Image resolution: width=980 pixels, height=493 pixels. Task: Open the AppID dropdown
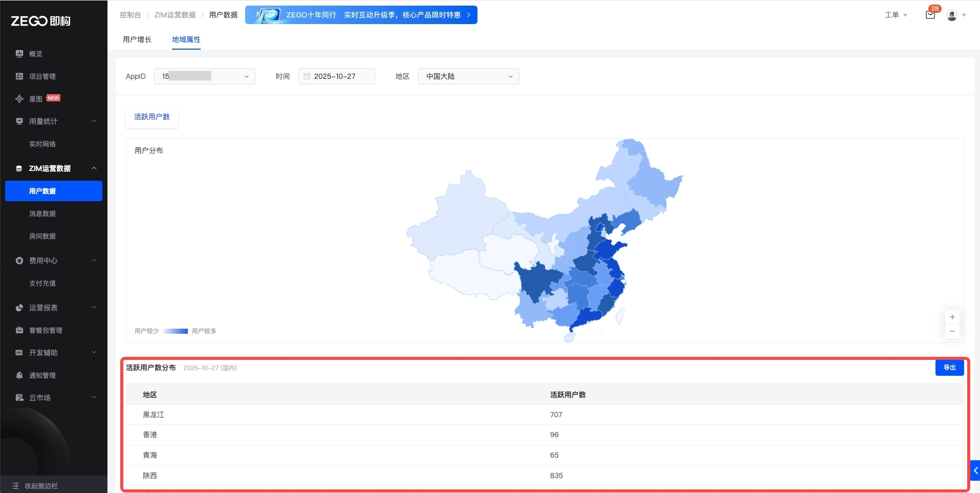coord(204,76)
